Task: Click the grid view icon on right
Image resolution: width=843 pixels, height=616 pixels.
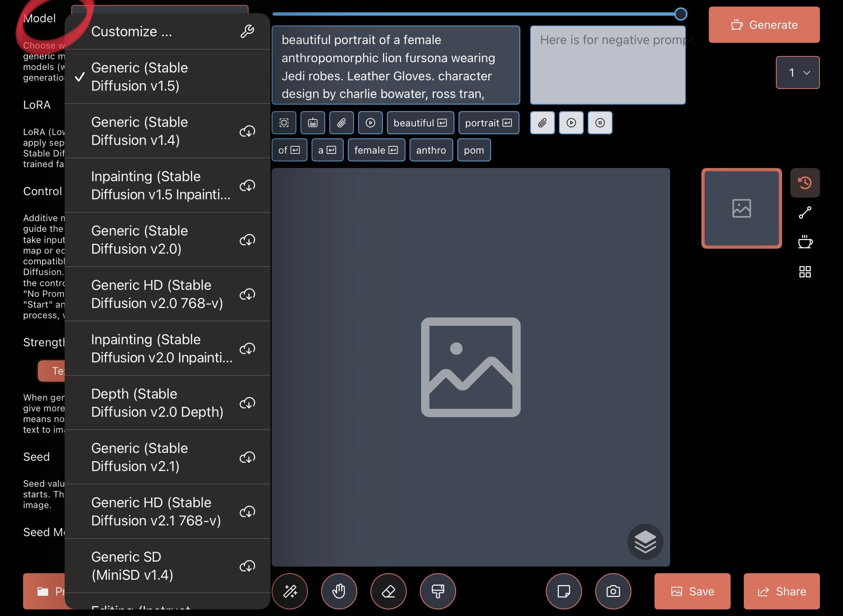Action: pos(805,272)
